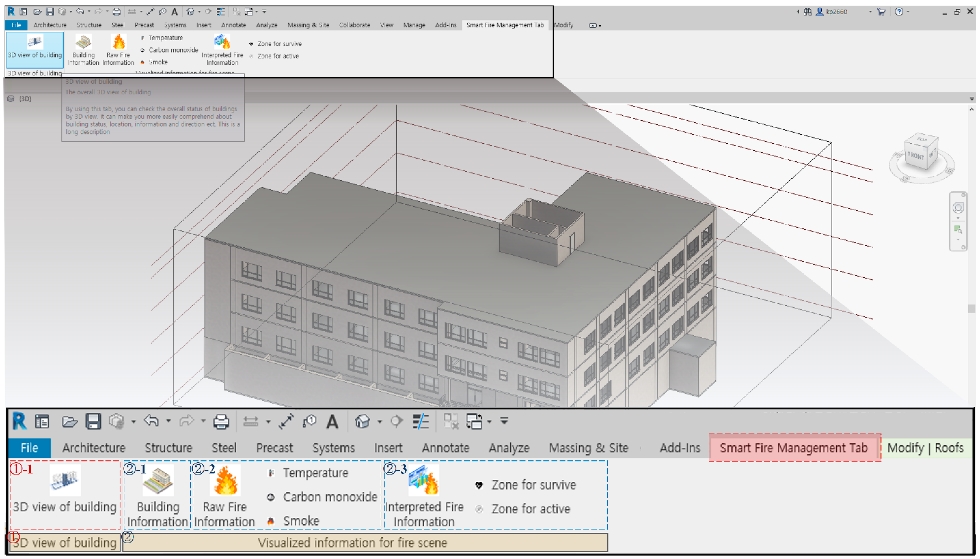Click the 3D view of building icon
This screenshot has height=559, width=980.
[x=35, y=42]
